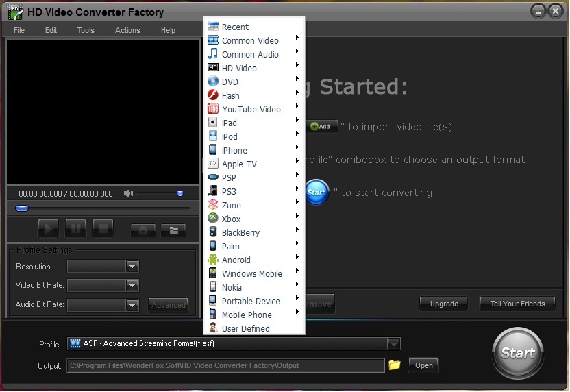Click the Upgrade button
The width and height of the screenshot is (570, 392).
(x=444, y=304)
